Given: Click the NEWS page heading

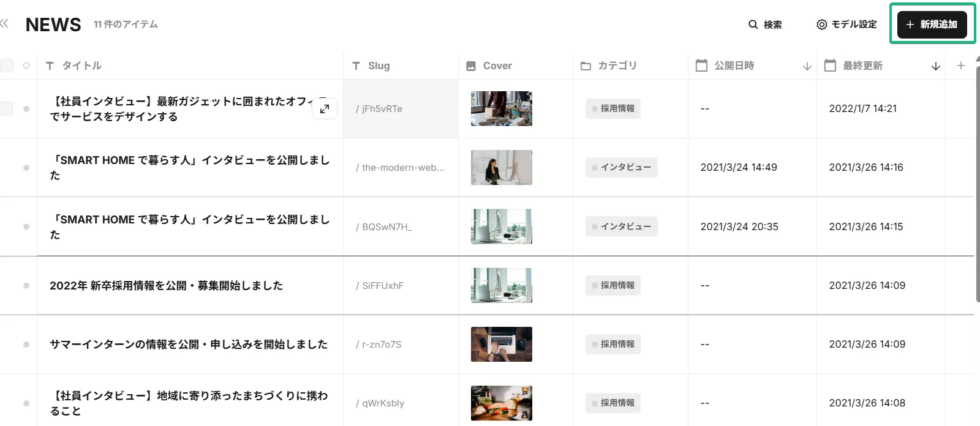Looking at the screenshot, I should [53, 24].
